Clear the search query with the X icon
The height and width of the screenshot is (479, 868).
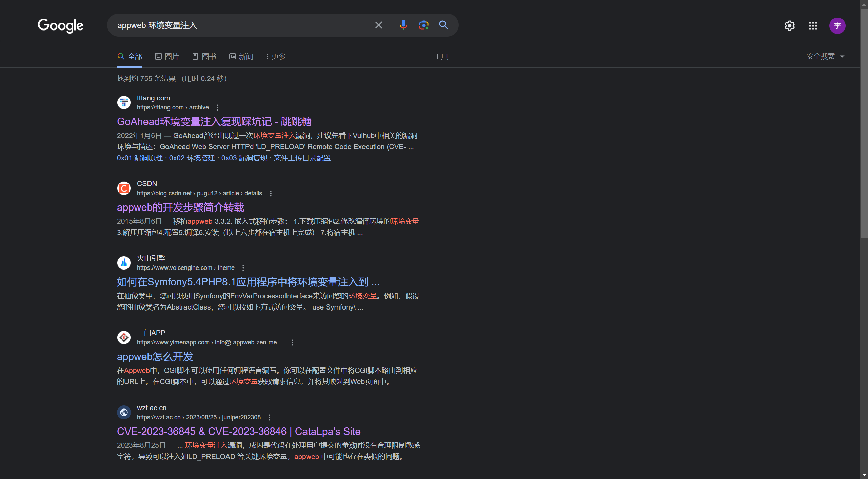pos(378,25)
